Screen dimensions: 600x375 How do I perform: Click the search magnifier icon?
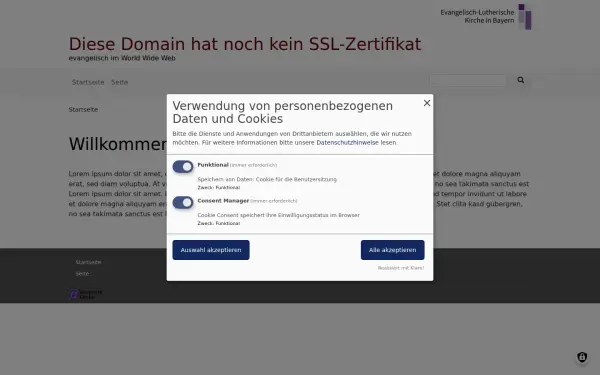[521, 80]
